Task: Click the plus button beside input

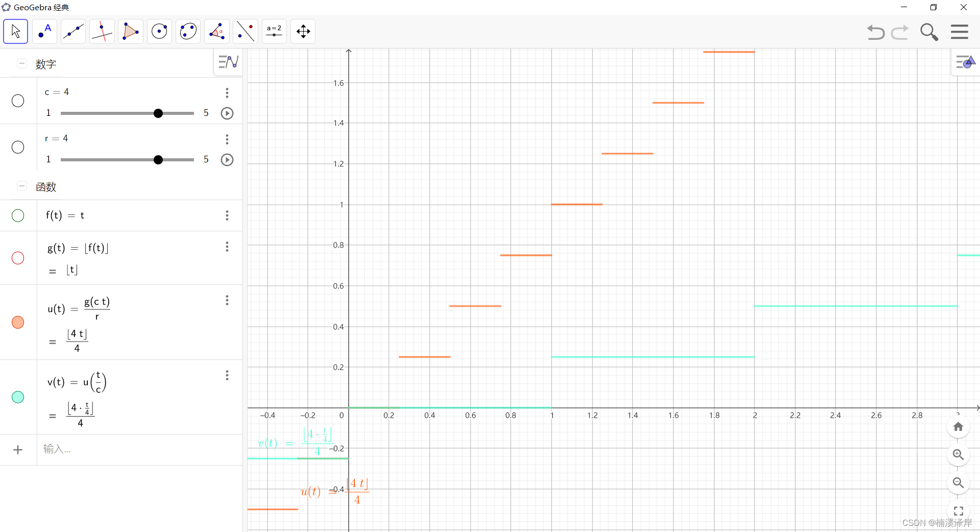Action: 18,450
